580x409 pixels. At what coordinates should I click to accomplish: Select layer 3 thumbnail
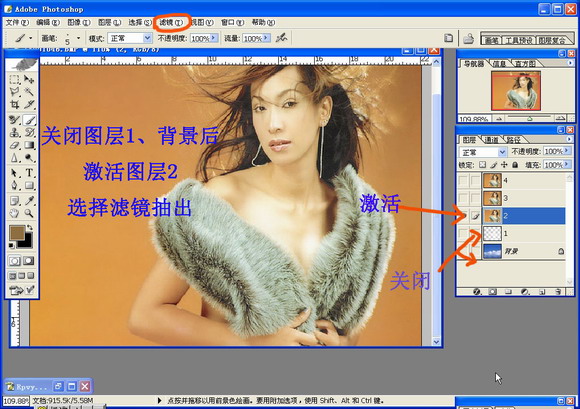[x=492, y=198]
